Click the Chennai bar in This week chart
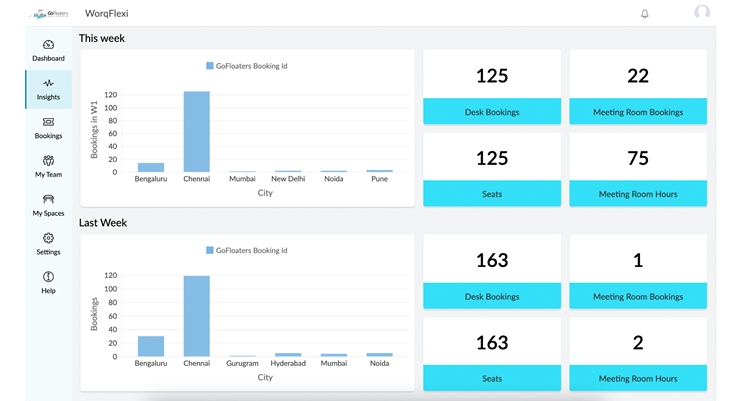This screenshot has height=401, width=753. pos(197,132)
